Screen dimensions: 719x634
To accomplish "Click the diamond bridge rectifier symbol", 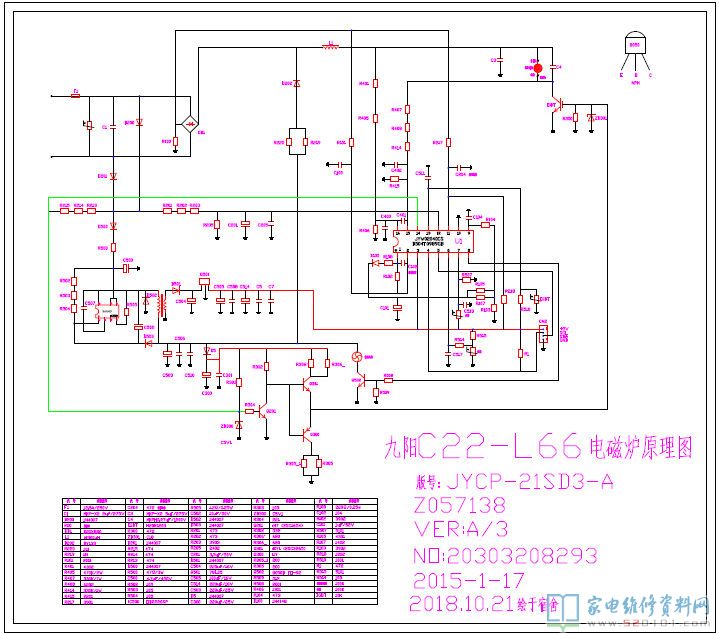I will click(x=189, y=124).
